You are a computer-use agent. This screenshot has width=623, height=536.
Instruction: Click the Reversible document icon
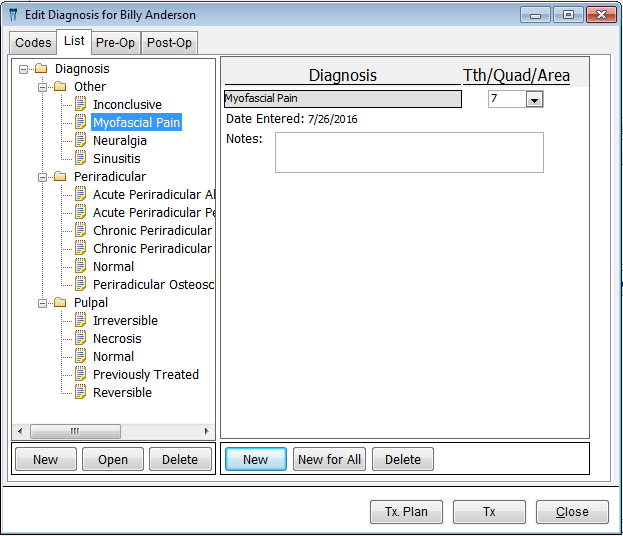[81, 393]
